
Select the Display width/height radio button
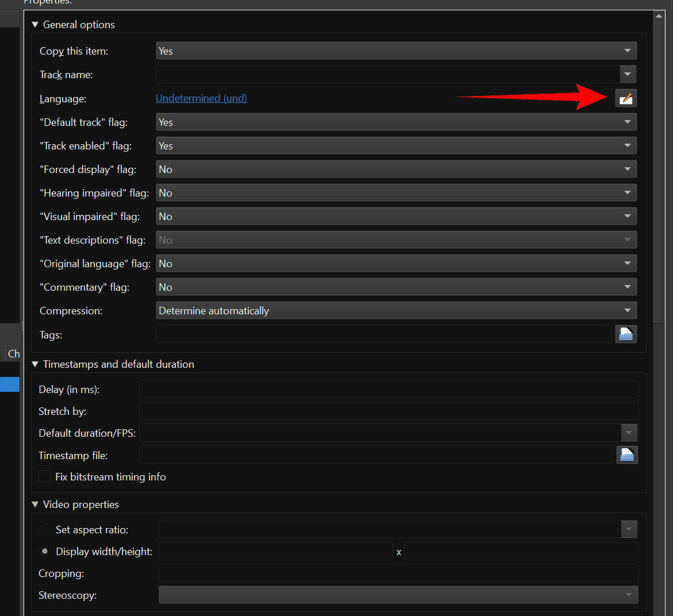(45, 551)
